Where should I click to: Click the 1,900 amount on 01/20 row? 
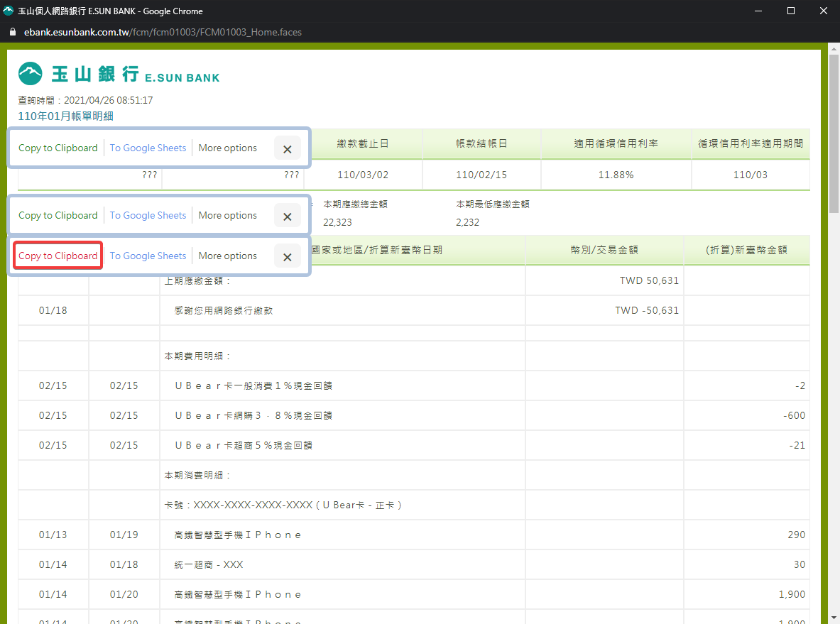(792, 595)
